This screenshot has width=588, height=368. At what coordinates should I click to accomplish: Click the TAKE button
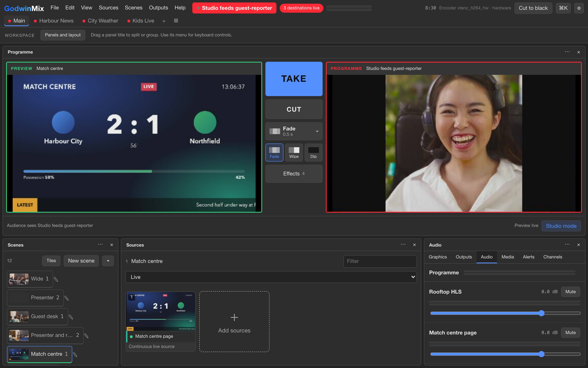point(294,79)
